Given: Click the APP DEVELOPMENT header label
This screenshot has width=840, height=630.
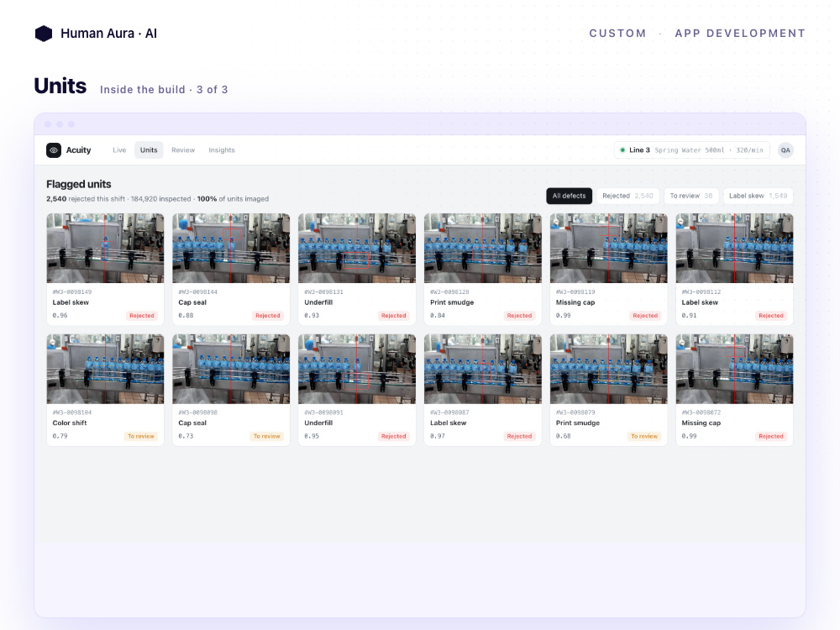Looking at the screenshot, I should coord(740,34).
